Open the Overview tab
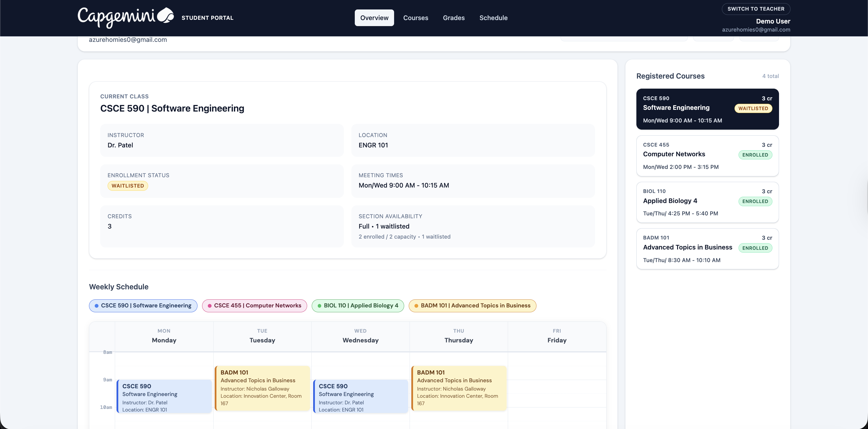 (374, 18)
